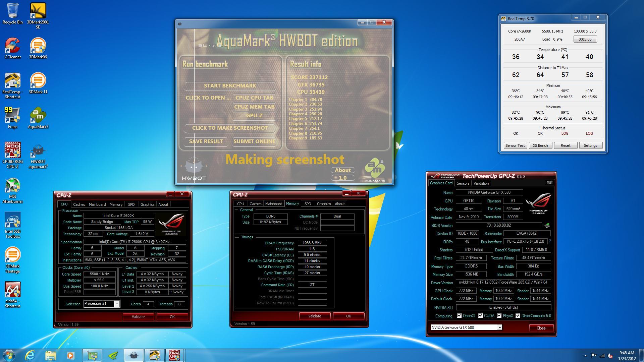Open the Fraps desktop icon
Screen dimensions: 644x362
coord(12,118)
